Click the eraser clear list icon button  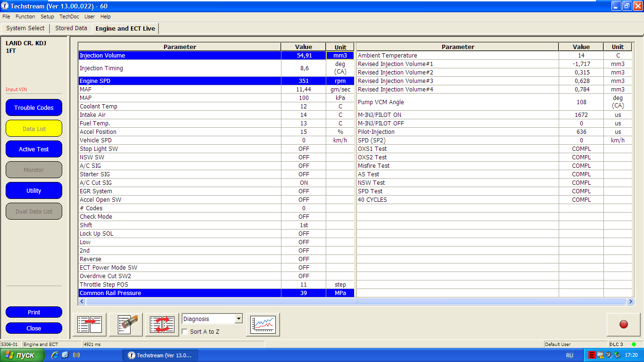click(x=126, y=324)
